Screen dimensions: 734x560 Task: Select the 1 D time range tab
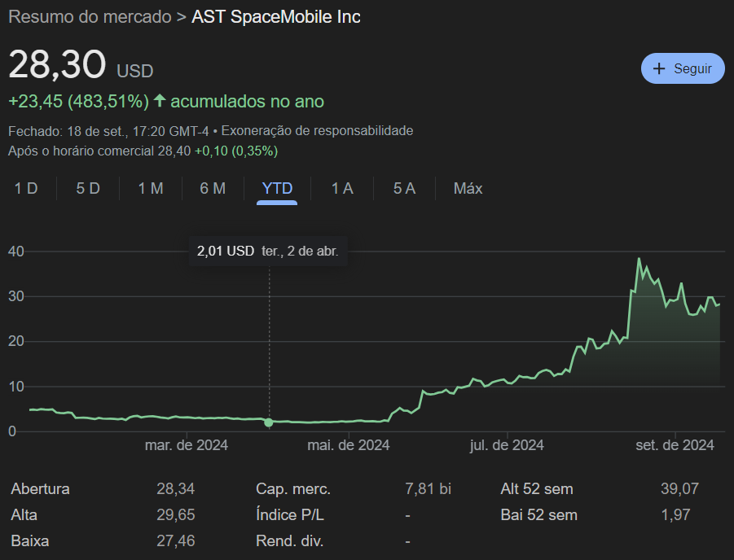coord(26,189)
